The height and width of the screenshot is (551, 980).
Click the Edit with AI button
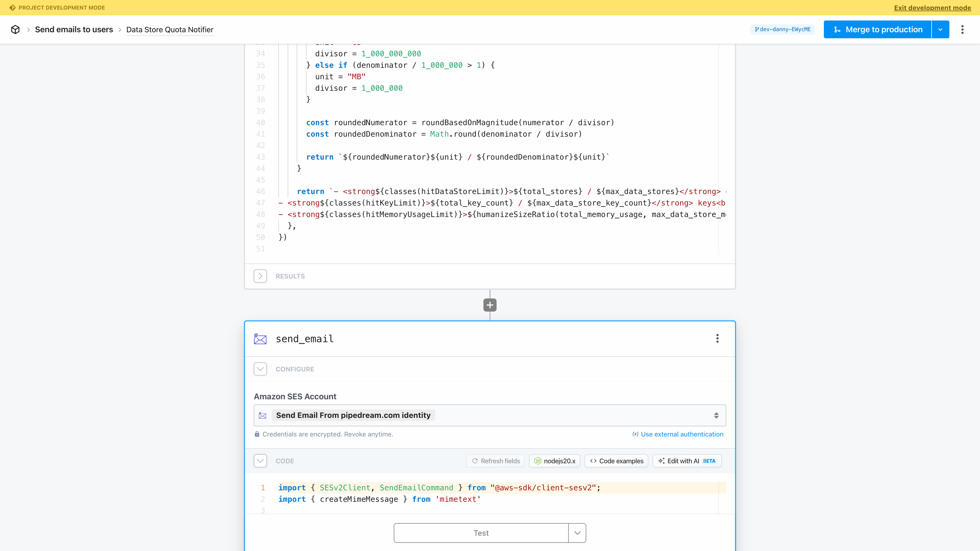point(687,461)
